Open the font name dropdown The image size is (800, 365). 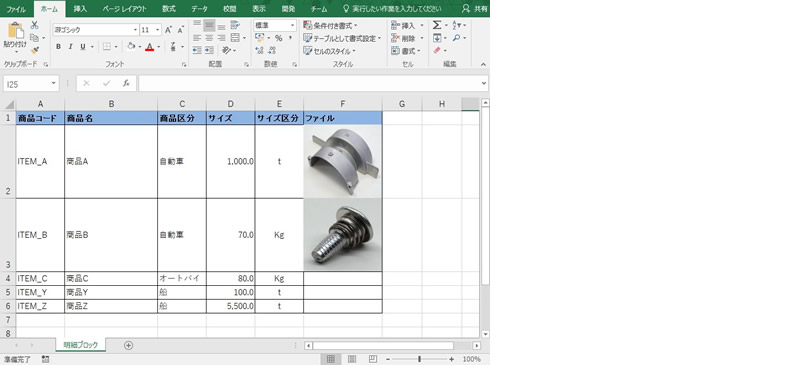pyautogui.click(x=135, y=30)
